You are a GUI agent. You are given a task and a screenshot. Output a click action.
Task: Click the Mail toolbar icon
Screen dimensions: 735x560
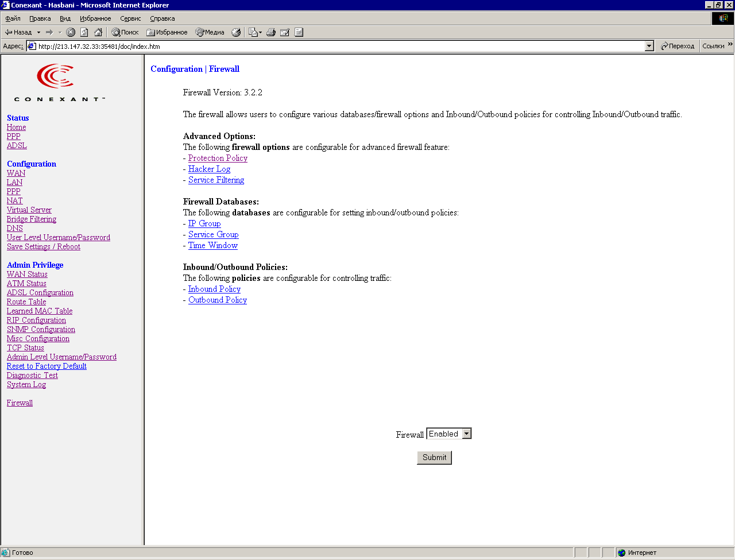pyautogui.click(x=253, y=32)
